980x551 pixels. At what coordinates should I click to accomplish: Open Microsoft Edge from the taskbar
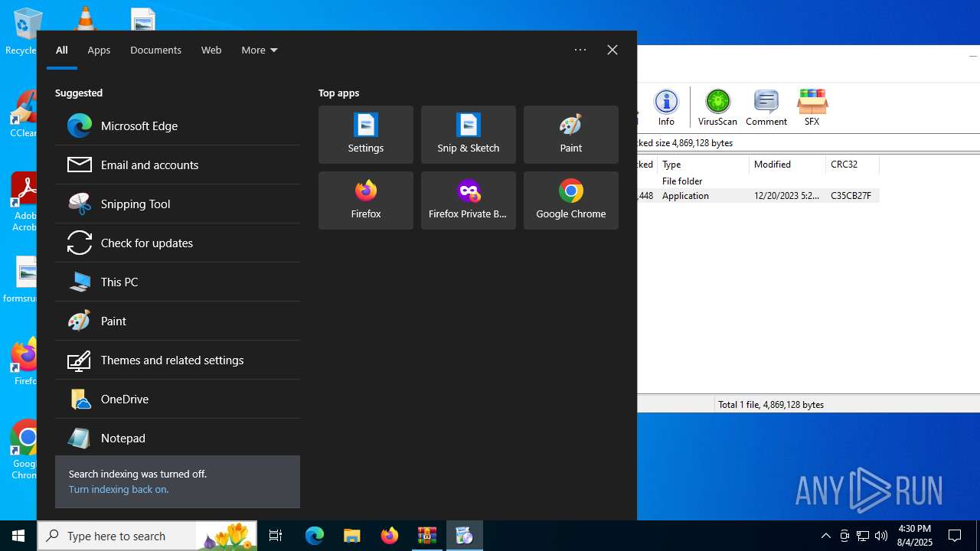tap(315, 536)
